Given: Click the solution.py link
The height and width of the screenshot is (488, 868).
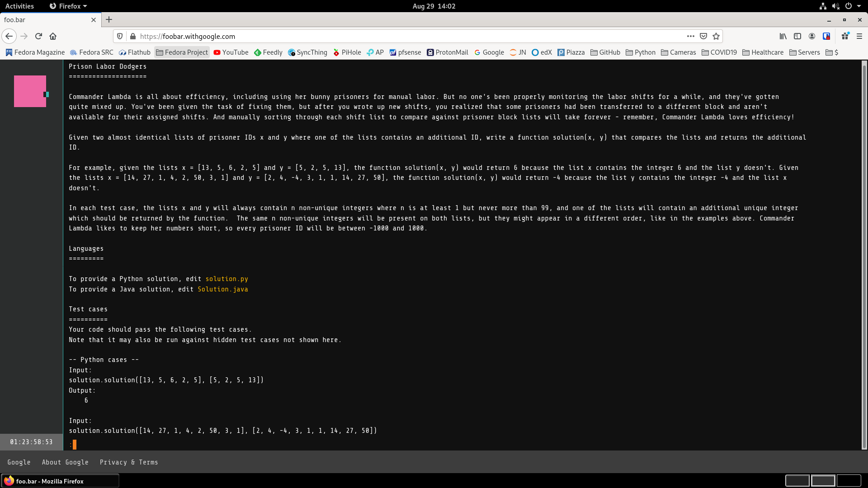Looking at the screenshot, I should click(226, 279).
